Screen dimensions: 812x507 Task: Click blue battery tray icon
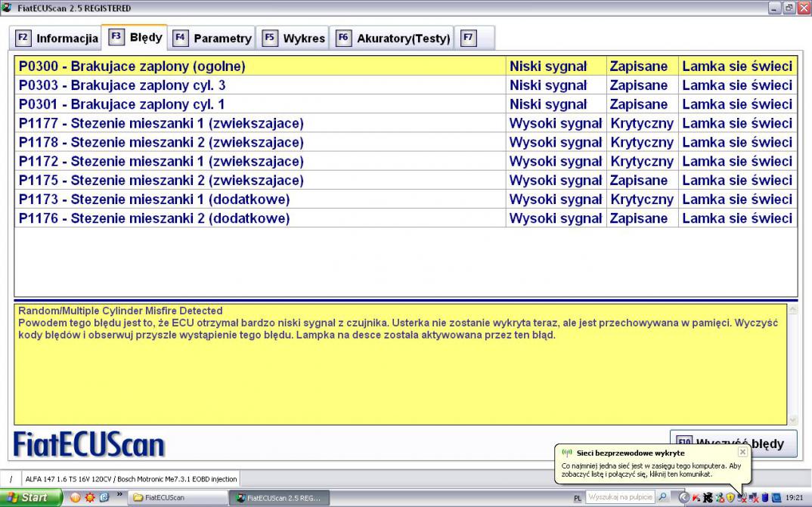pyautogui.click(x=765, y=498)
